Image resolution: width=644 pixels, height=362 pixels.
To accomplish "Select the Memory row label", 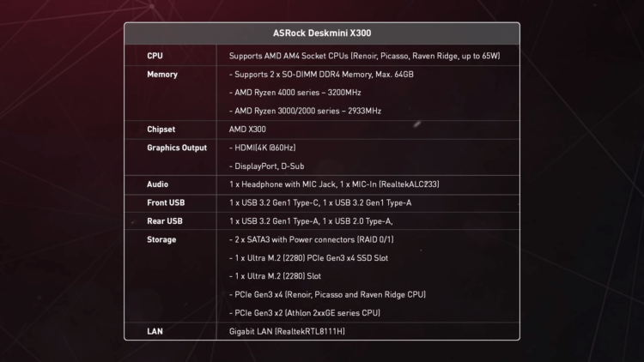I will pos(162,74).
